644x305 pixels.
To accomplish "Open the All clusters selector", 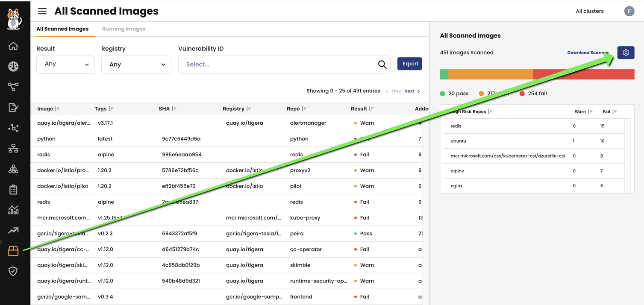I will pos(589,11).
